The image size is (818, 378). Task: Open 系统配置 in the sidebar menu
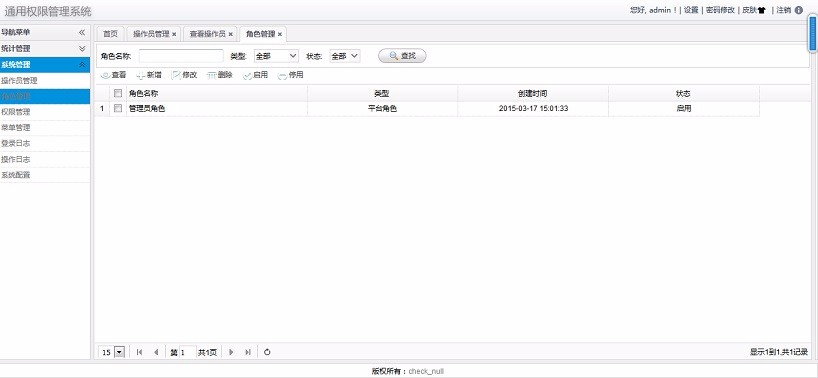coord(45,175)
